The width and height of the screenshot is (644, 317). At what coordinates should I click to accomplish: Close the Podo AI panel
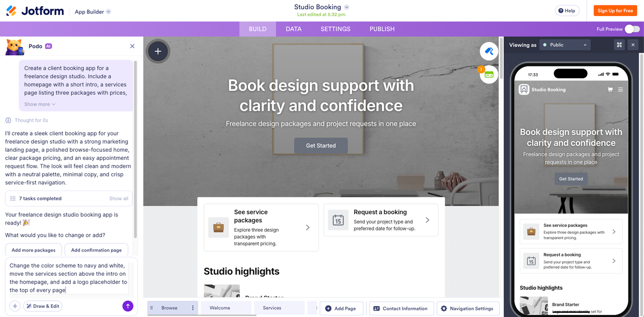[x=133, y=46]
